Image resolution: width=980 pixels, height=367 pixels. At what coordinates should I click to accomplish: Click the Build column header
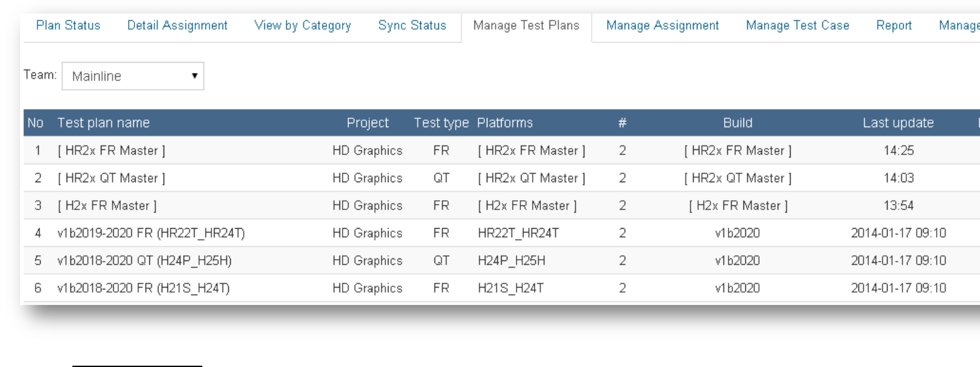pos(738,123)
